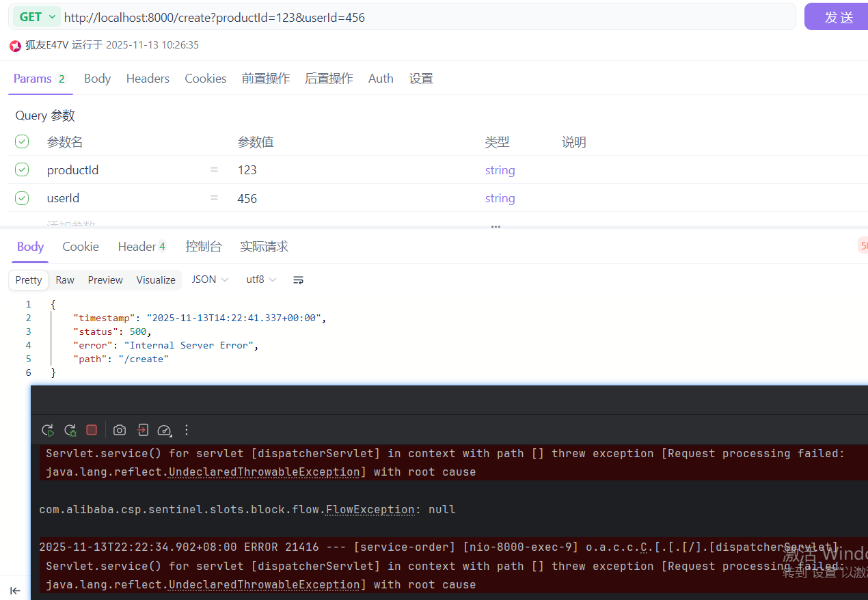Click the request URL input field
Image resolution: width=868 pixels, height=600 pixels.
(x=428, y=17)
